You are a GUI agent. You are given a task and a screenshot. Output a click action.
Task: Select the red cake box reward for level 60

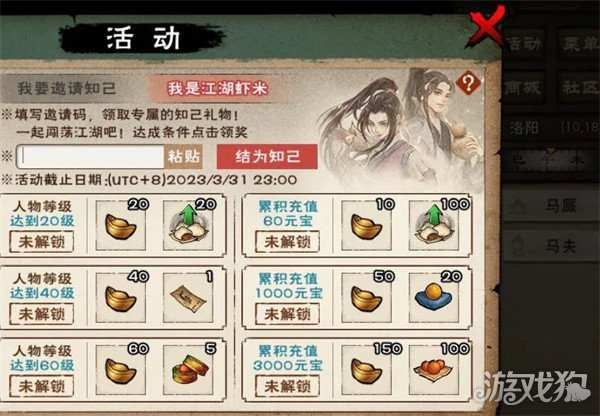(x=188, y=370)
